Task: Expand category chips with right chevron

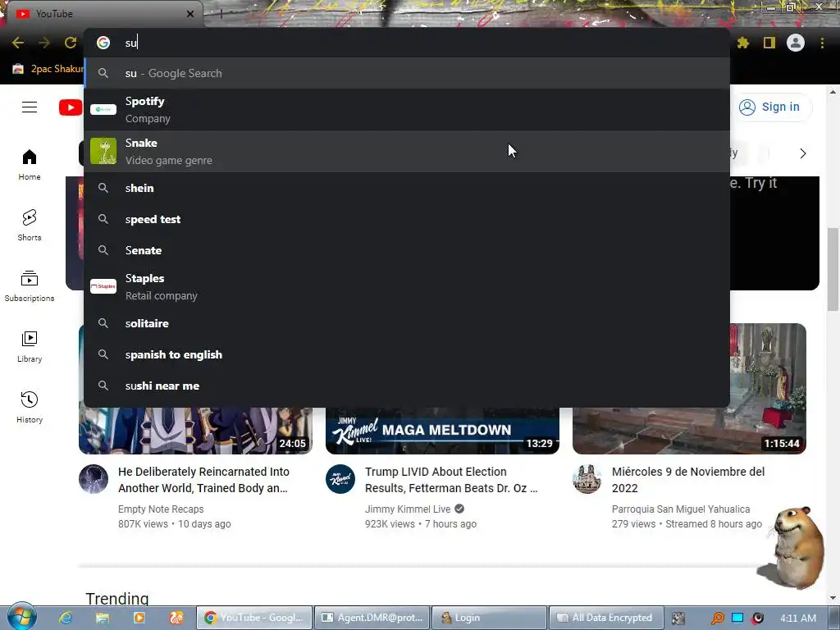Action: (x=802, y=153)
